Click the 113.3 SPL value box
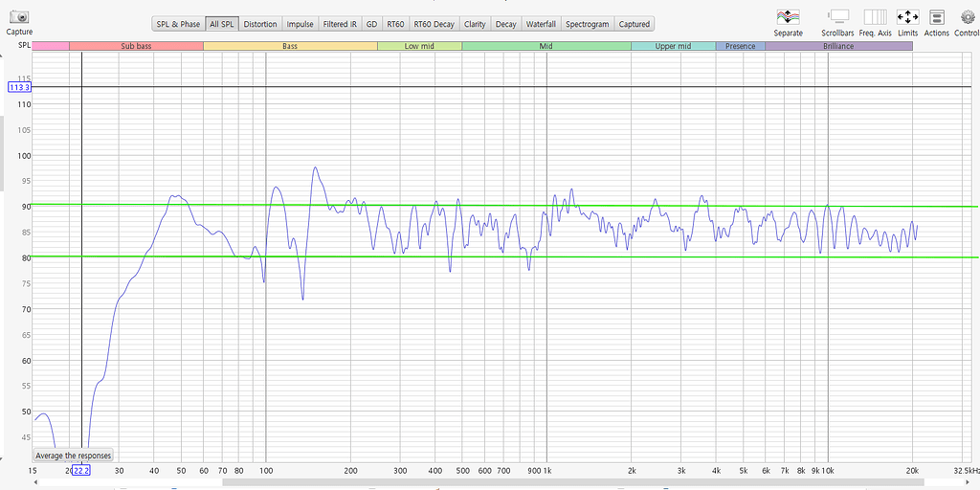This screenshot has height=490, width=980. coord(20,87)
